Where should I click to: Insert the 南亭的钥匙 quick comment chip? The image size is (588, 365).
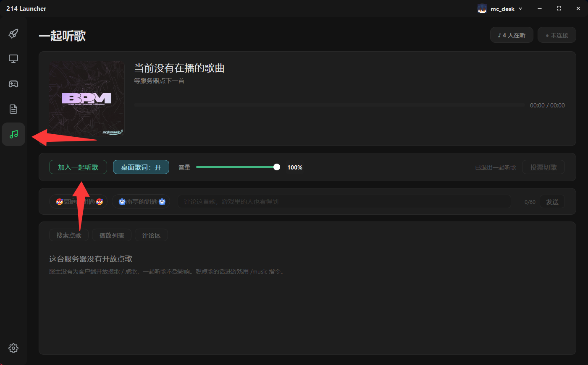141,202
